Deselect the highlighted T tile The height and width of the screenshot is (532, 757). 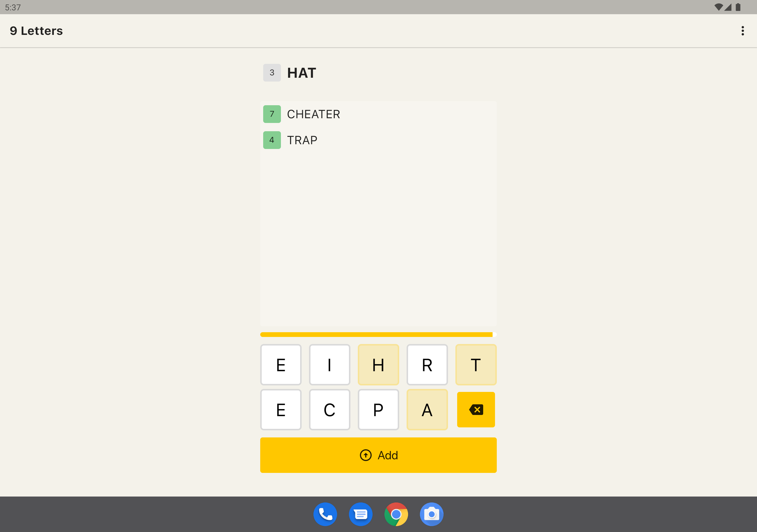tap(475, 364)
